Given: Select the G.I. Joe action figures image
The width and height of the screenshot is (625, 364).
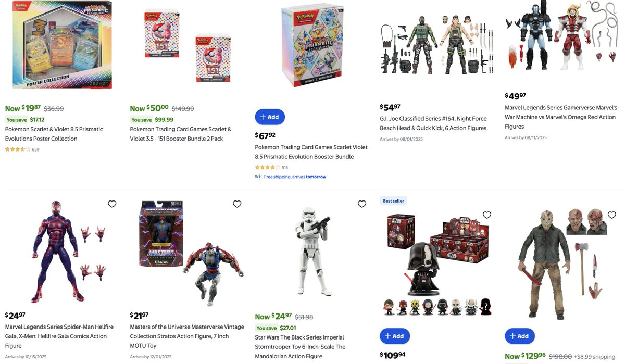Looking at the screenshot, I should [436, 45].
